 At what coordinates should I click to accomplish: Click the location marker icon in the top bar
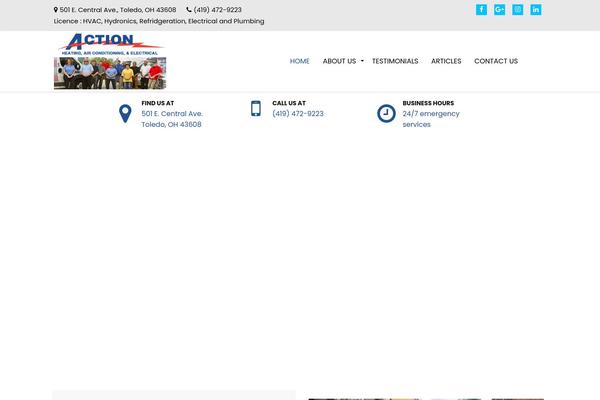[56, 10]
